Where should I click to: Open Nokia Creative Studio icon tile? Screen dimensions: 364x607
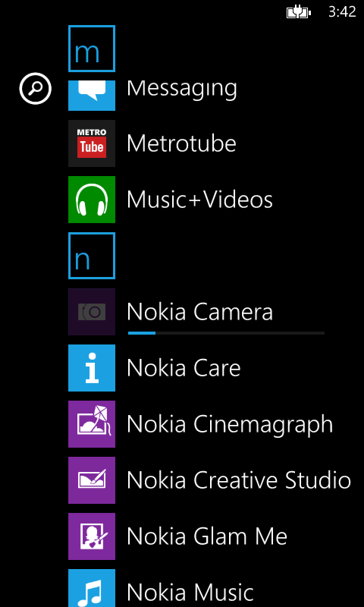[x=92, y=480]
